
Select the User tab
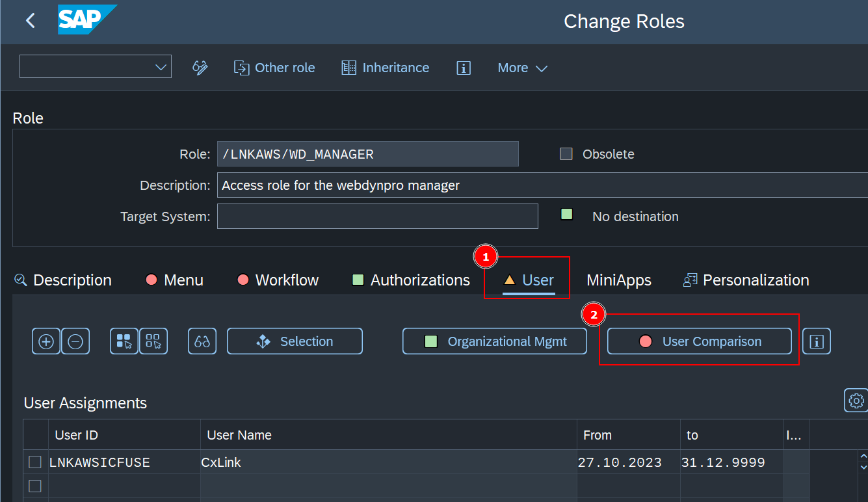click(x=529, y=280)
